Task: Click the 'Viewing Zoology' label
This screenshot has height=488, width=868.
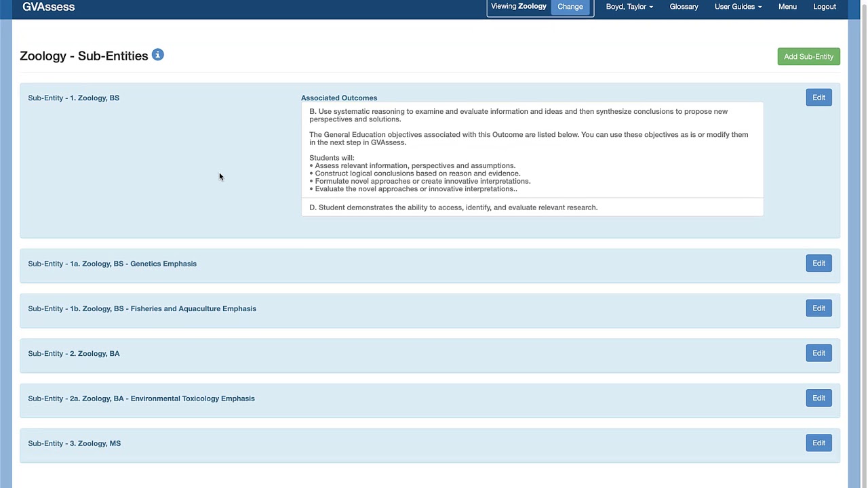Action: pyautogui.click(x=519, y=6)
